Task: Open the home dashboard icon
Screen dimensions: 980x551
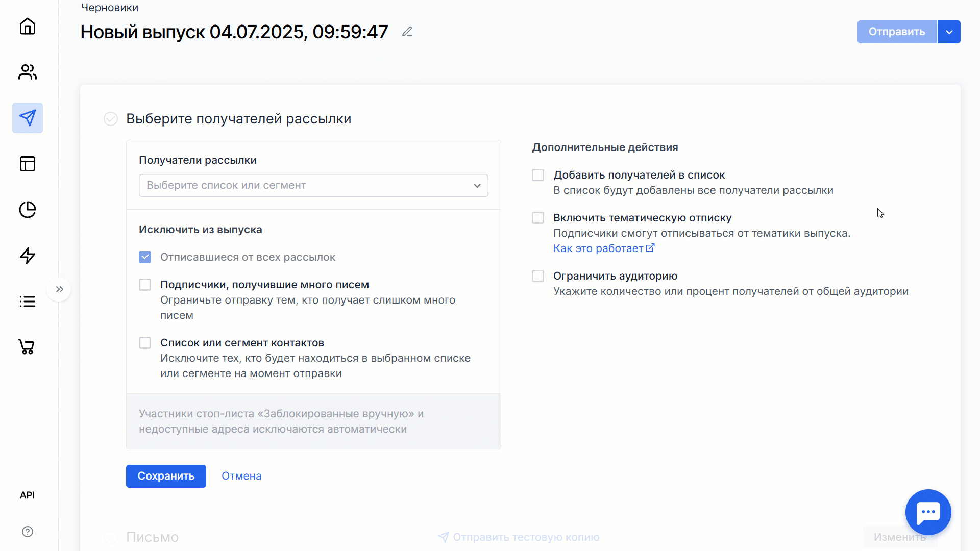Action: coord(28,27)
